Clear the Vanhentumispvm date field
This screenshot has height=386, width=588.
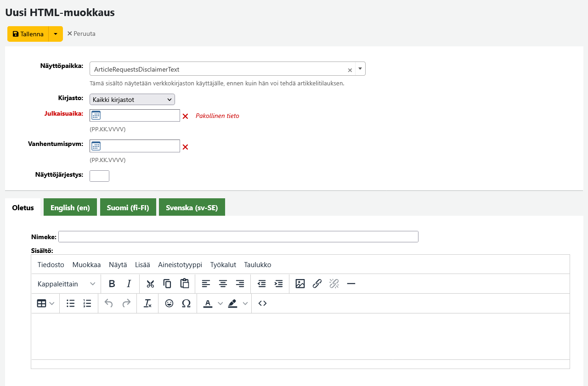[x=185, y=147]
